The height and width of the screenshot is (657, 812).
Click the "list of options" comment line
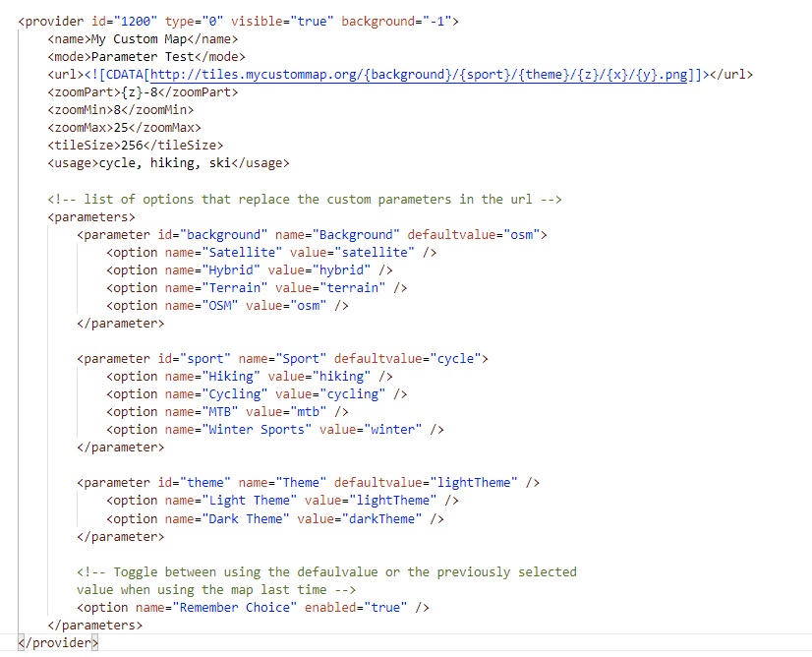click(x=305, y=199)
